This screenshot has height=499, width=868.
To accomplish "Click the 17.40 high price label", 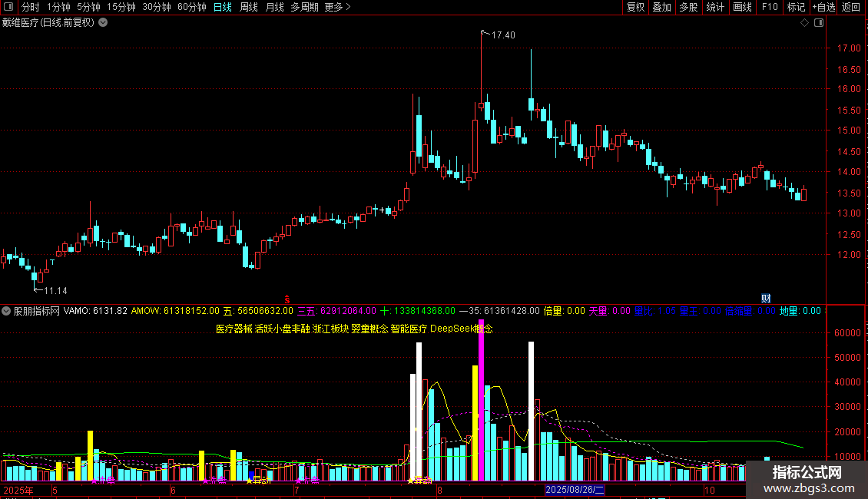I will [x=503, y=35].
